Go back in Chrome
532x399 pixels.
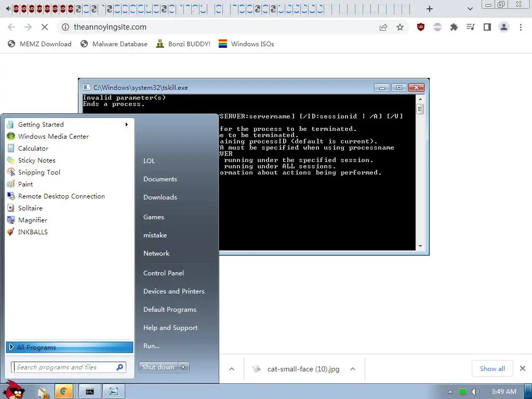tap(11, 27)
